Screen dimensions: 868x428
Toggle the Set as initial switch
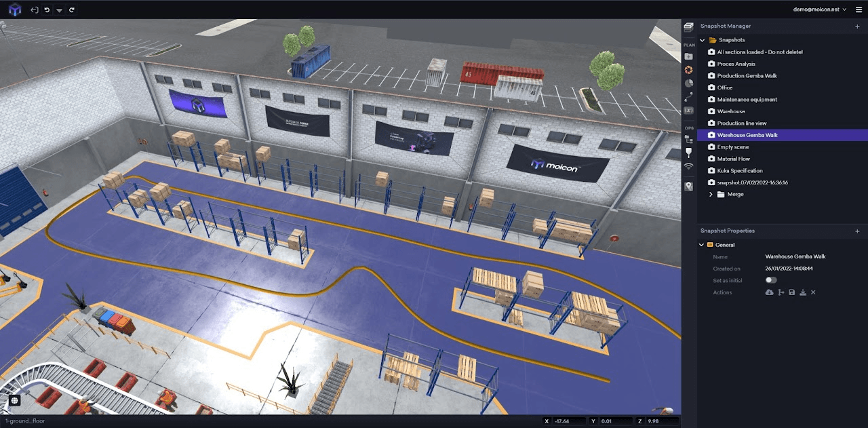pos(771,280)
